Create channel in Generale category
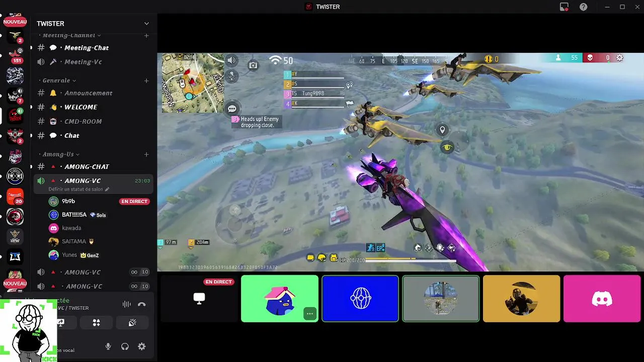 pyautogui.click(x=146, y=80)
